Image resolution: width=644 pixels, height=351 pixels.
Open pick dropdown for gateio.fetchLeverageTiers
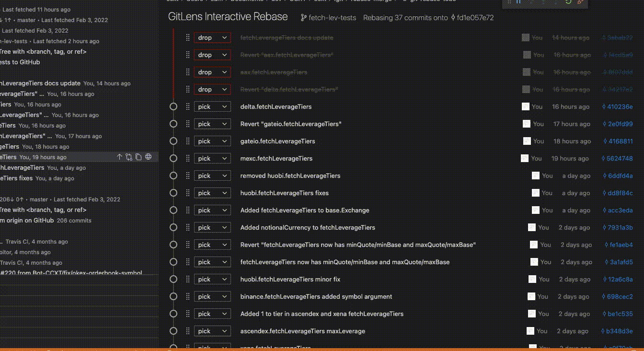click(212, 141)
